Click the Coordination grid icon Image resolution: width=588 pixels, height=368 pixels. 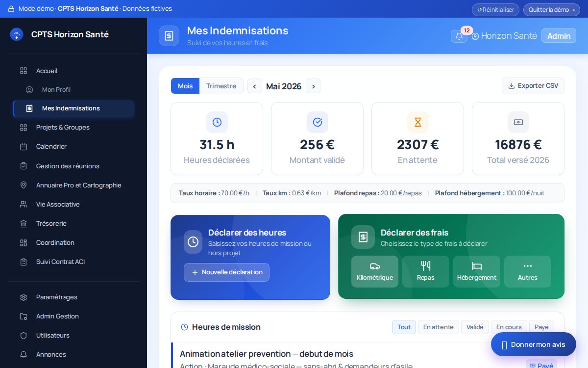tap(24, 243)
